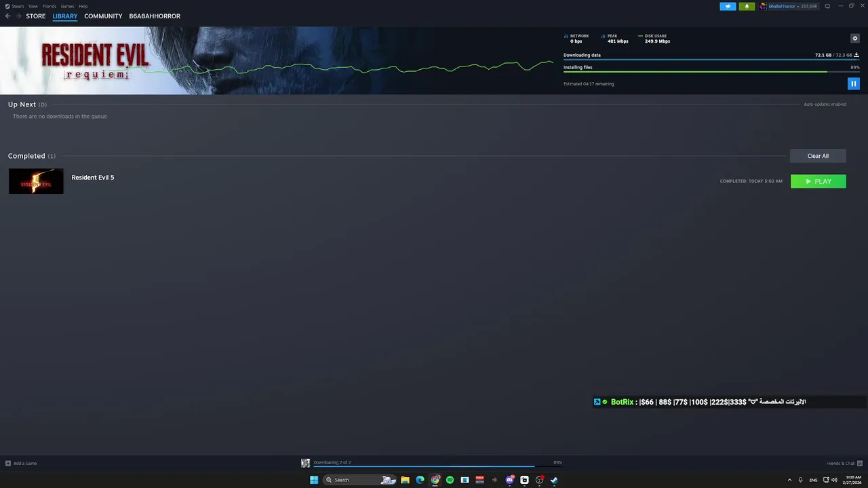Go back with the left arrow

7,16
